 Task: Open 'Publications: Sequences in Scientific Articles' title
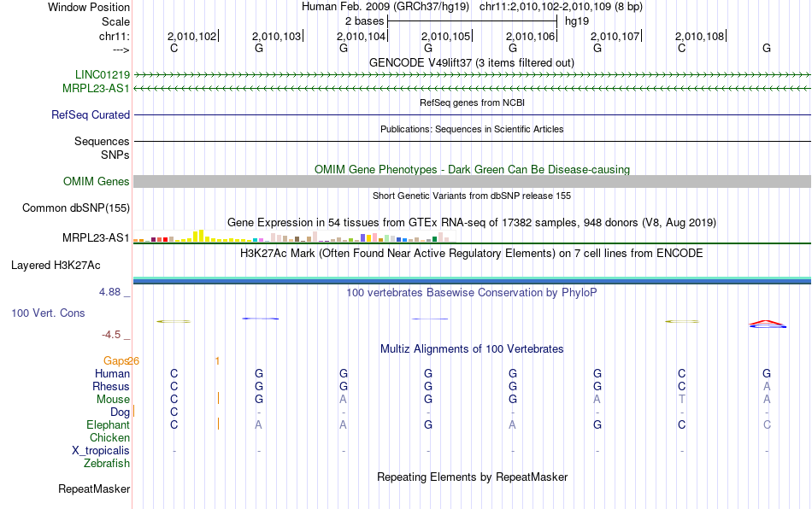472,129
